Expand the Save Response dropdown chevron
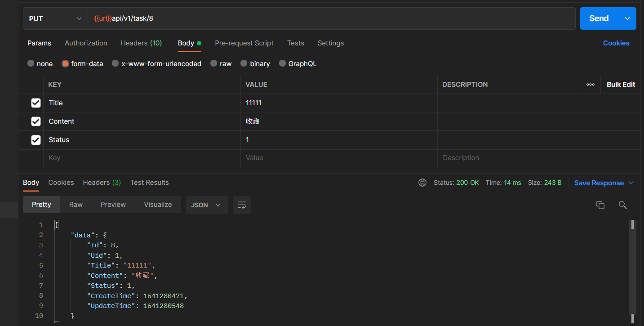Screen dimensions: 644x326 (x=631, y=183)
